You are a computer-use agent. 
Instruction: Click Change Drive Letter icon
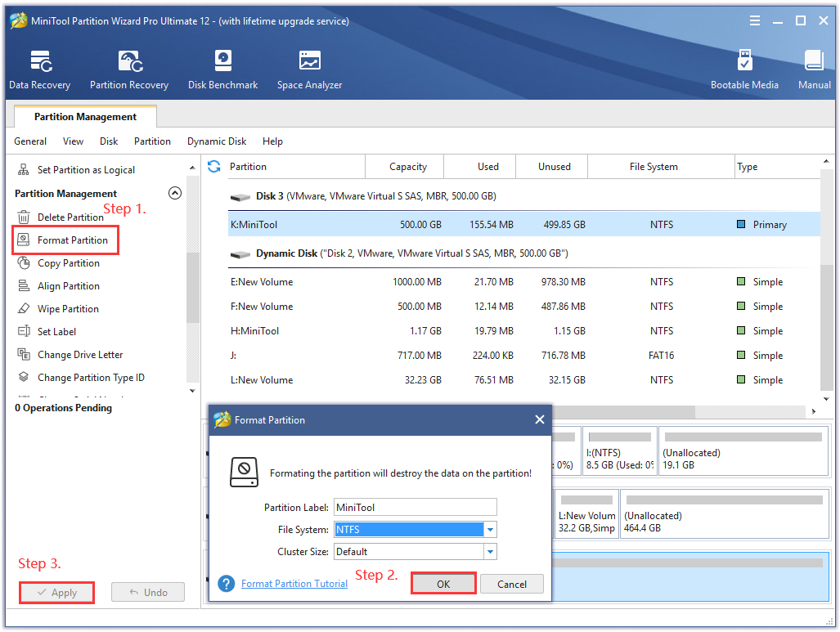coord(24,355)
